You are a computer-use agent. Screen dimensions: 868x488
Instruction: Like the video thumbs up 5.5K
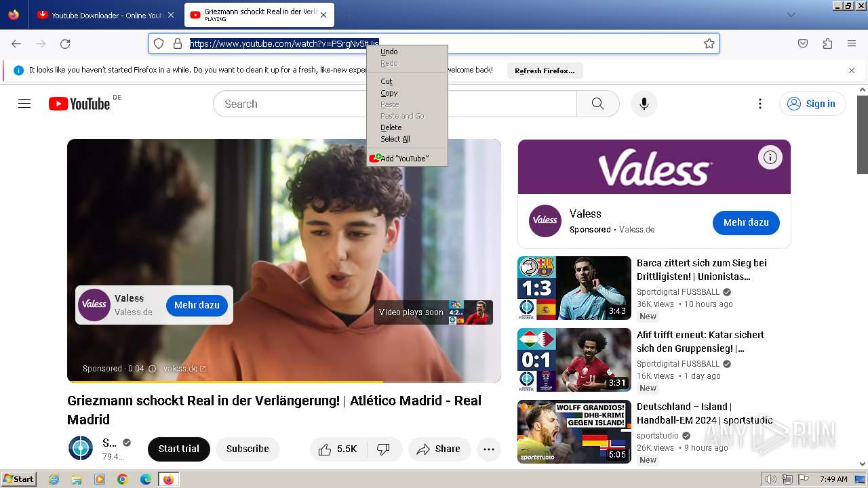click(338, 449)
